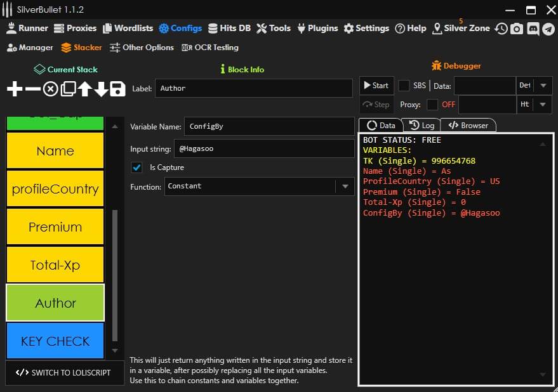Open the Discord icon in top bar
The height and width of the screenshot is (392, 558).
[x=533, y=29]
